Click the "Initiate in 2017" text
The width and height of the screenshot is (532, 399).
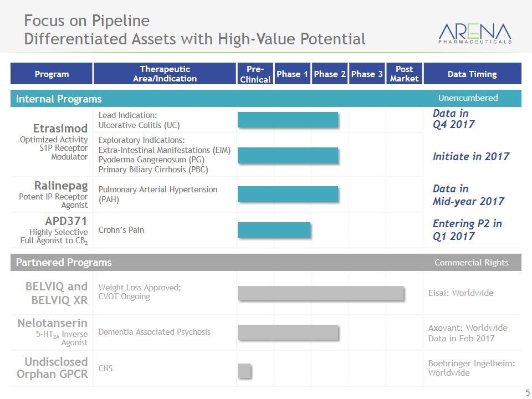(470, 156)
